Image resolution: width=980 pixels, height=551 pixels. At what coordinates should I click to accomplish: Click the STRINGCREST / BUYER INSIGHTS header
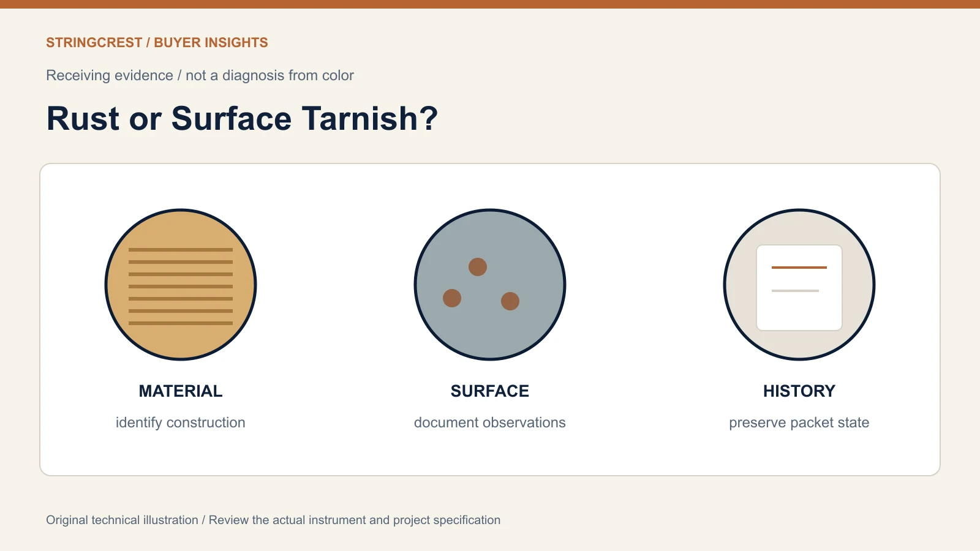click(157, 43)
